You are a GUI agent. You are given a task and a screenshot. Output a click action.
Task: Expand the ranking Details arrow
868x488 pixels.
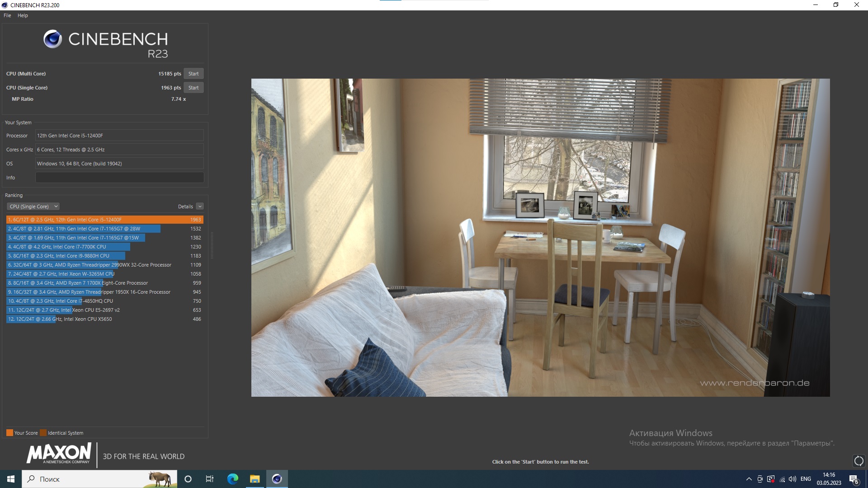pos(200,206)
